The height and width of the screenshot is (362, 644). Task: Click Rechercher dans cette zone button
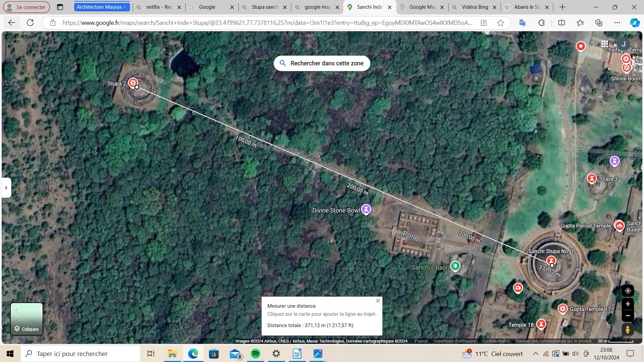(x=322, y=63)
